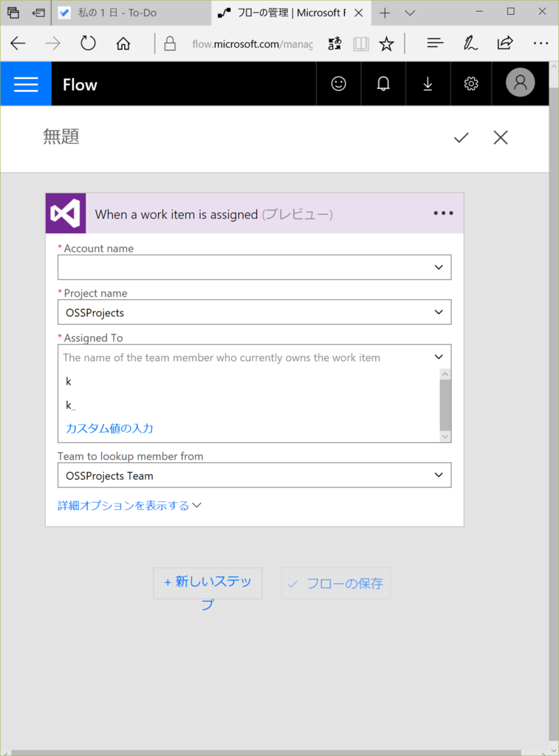Viewport: 559px width, 756px height.
Task: Expand the Account name dropdown
Action: pyautogui.click(x=439, y=267)
